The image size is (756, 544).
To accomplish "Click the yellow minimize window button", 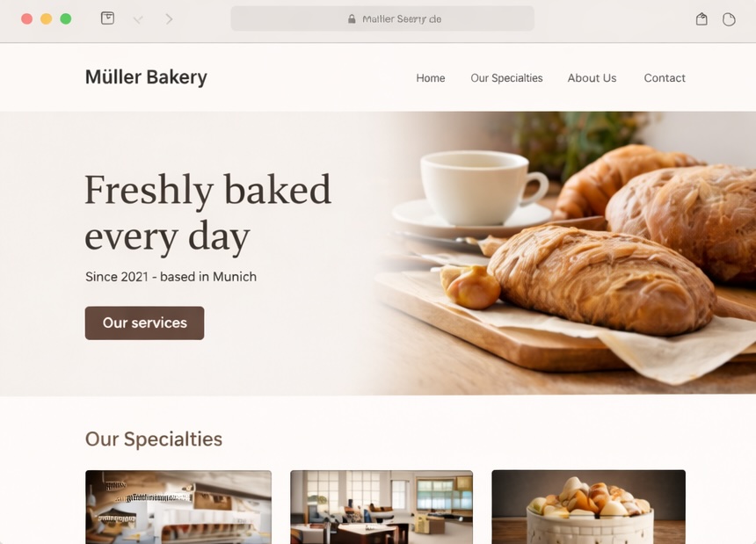I will tap(47, 18).
